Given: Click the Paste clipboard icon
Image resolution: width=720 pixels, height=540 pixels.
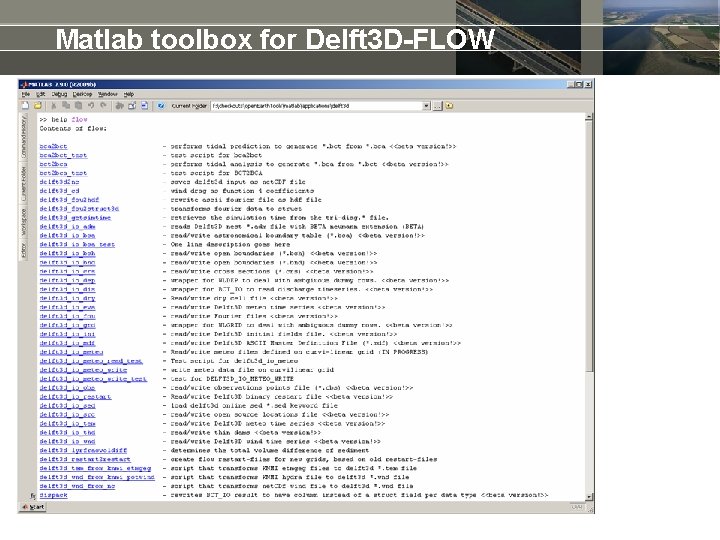Looking at the screenshot, I should [78, 106].
